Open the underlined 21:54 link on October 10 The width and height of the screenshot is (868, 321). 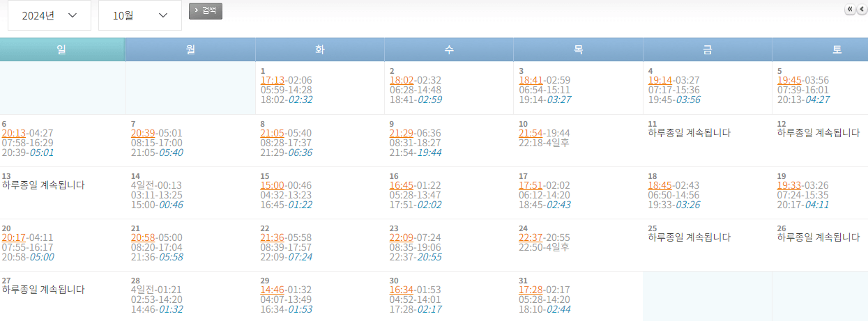pyautogui.click(x=531, y=134)
